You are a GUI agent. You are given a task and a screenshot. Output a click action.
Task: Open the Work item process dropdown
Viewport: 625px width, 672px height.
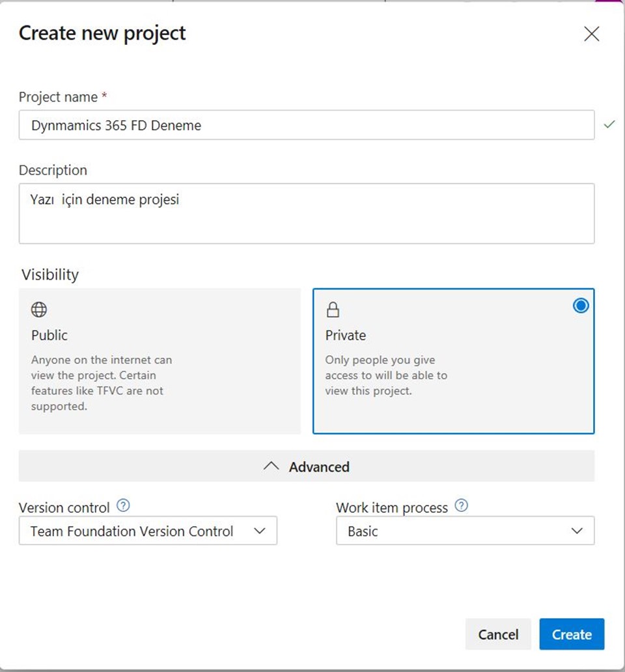pyautogui.click(x=465, y=531)
